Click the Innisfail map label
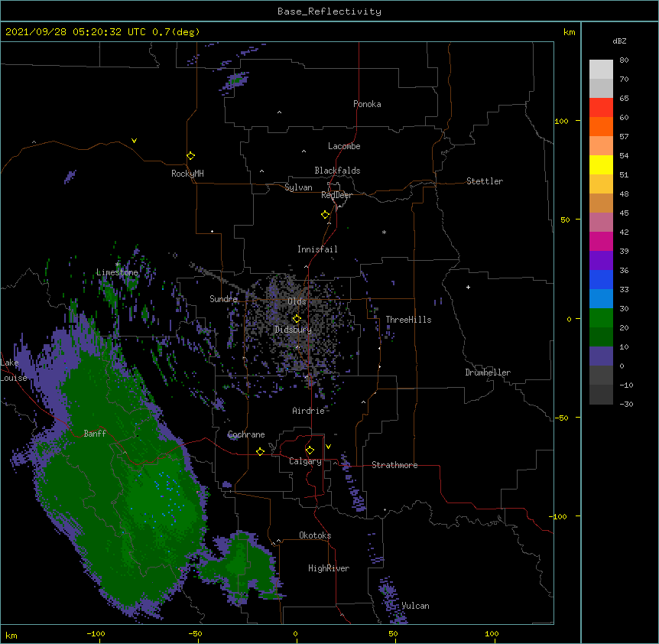 point(317,249)
